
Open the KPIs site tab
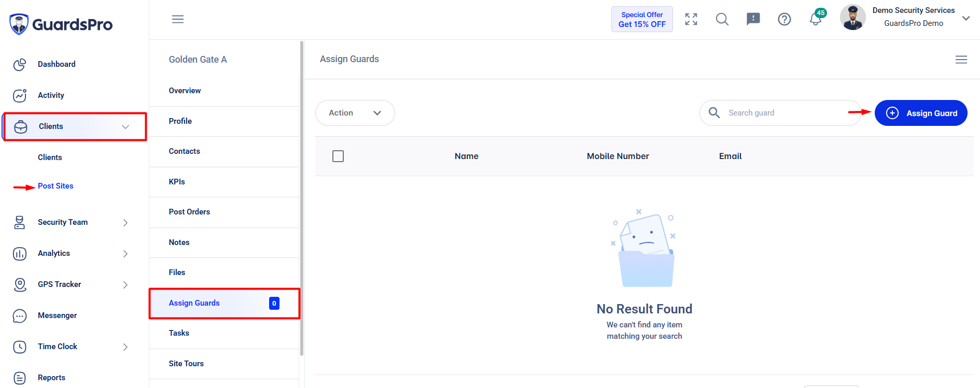click(x=224, y=182)
